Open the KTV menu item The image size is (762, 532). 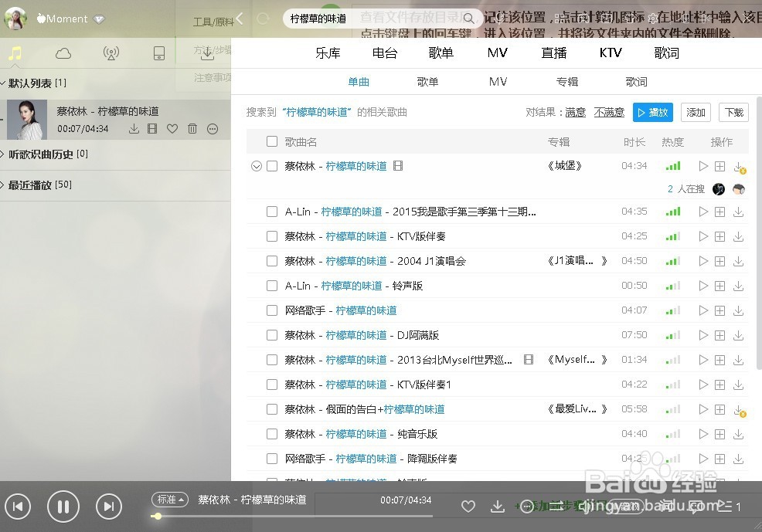point(610,53)
